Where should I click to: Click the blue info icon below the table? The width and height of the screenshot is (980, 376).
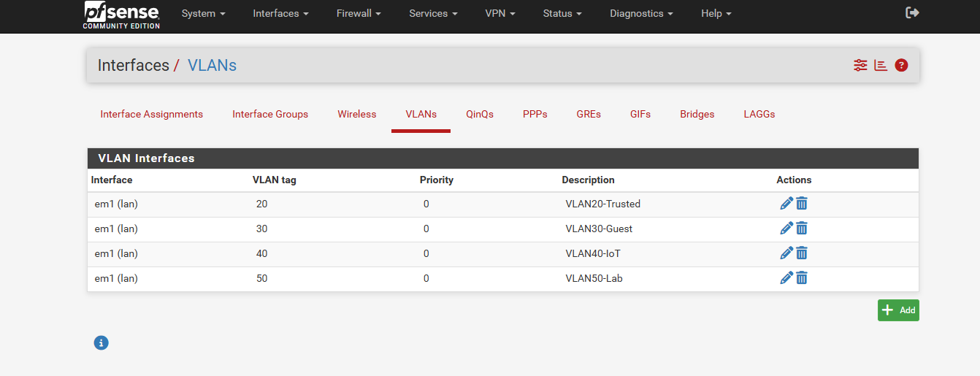coord(102,342)
